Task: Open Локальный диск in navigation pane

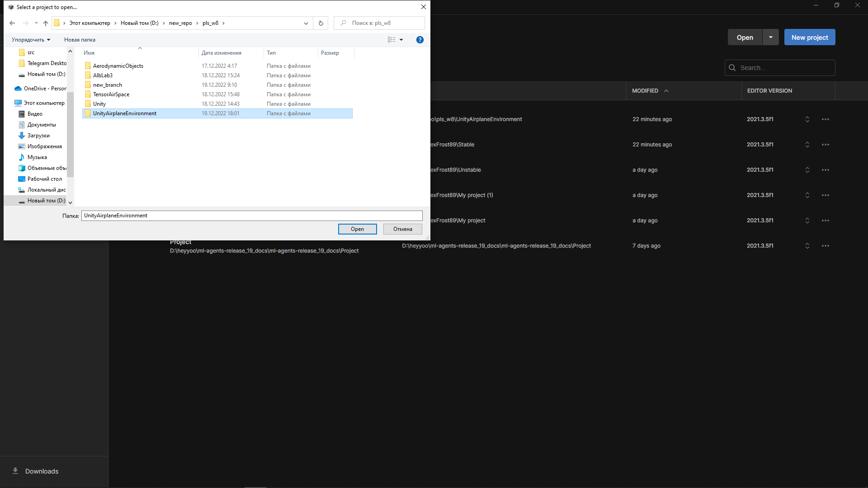Action: (42, 190)
